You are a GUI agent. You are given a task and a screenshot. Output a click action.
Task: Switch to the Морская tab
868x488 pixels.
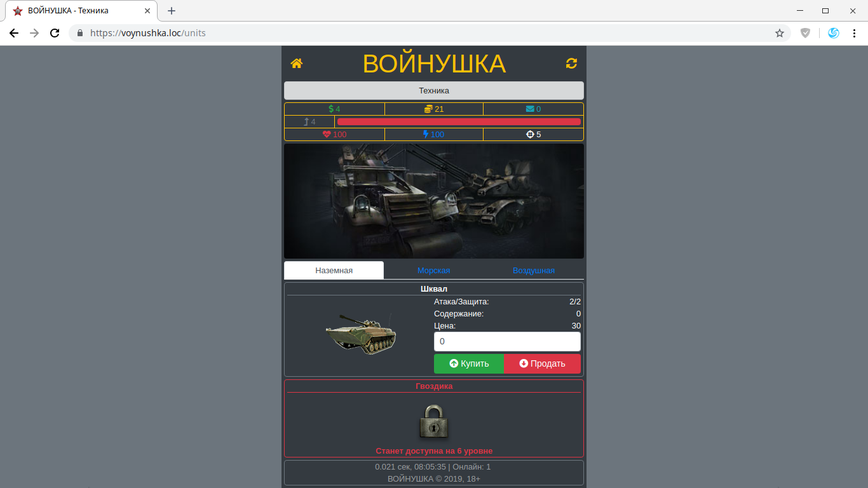pos(433,271)
